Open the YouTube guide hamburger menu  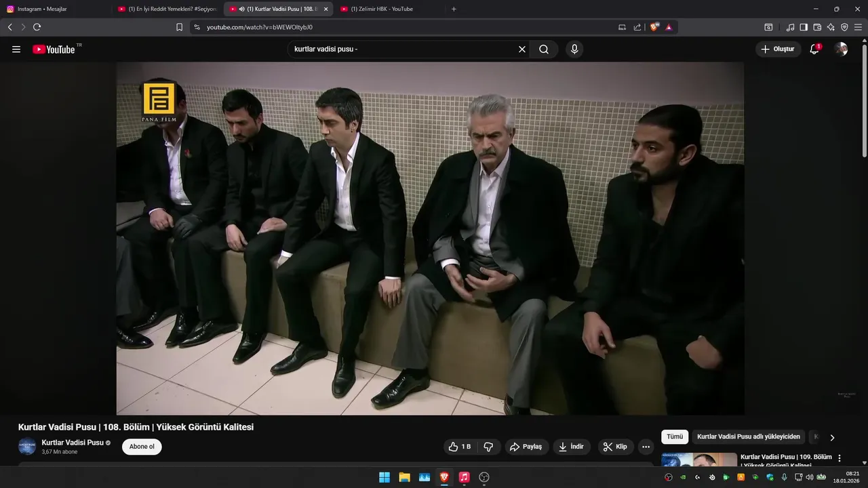tap(16, 49)
